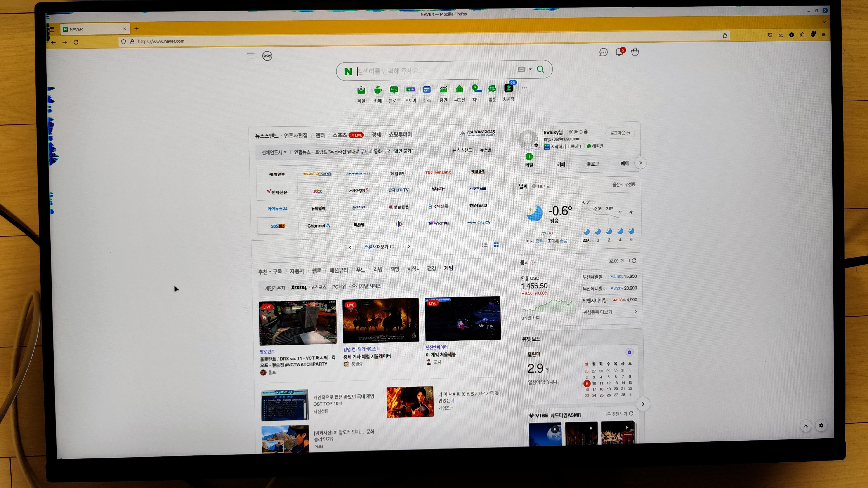Viewport: 868px width, 488px height.
Task: Open the 부동산 shortcut icon
Action: tap(459, 89)
